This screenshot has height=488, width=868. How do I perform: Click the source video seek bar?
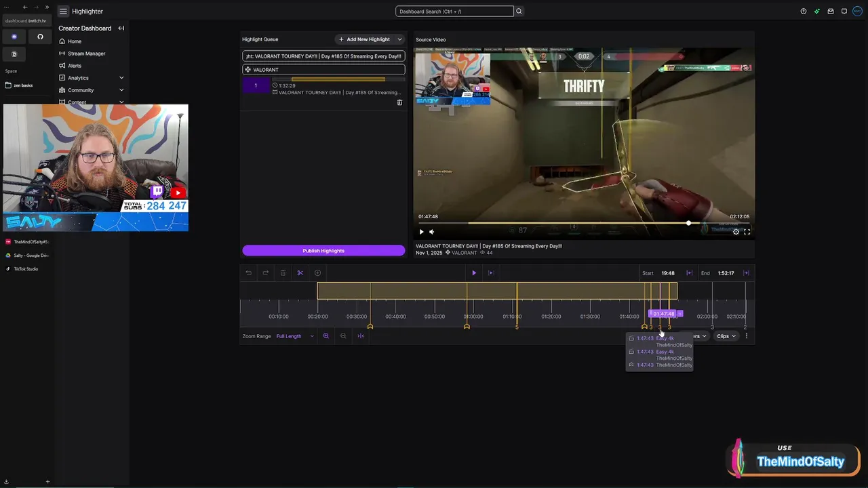click(x=584, y=223)
